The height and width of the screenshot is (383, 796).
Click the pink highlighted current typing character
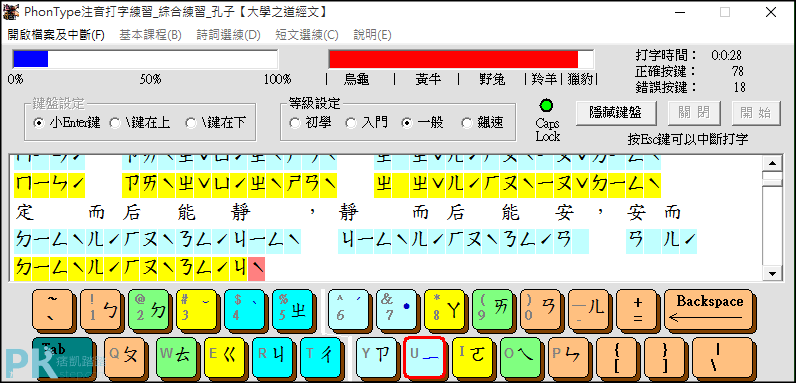pos(256,268)
